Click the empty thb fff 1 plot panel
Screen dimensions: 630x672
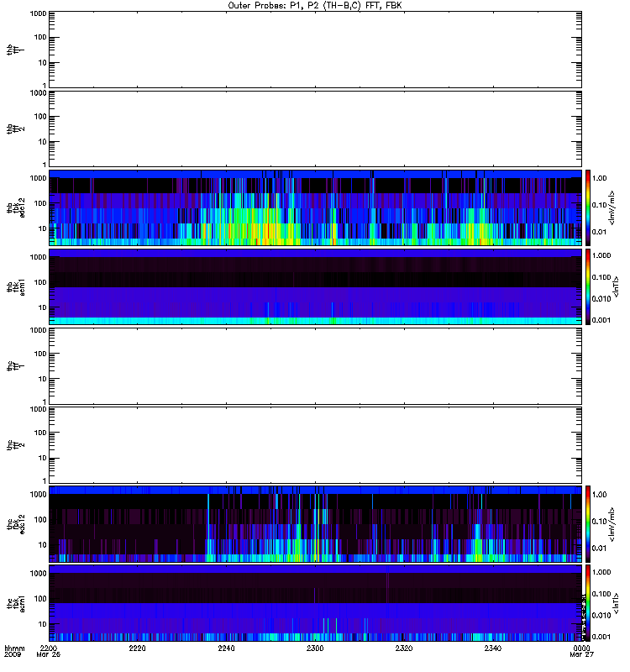[x=316, y=50]
